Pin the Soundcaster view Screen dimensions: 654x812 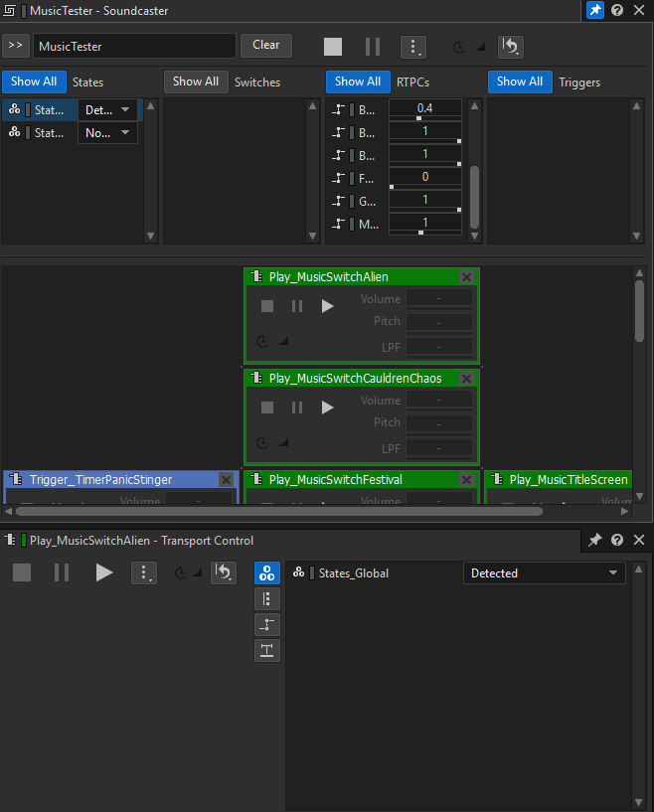tap(595, 10)
